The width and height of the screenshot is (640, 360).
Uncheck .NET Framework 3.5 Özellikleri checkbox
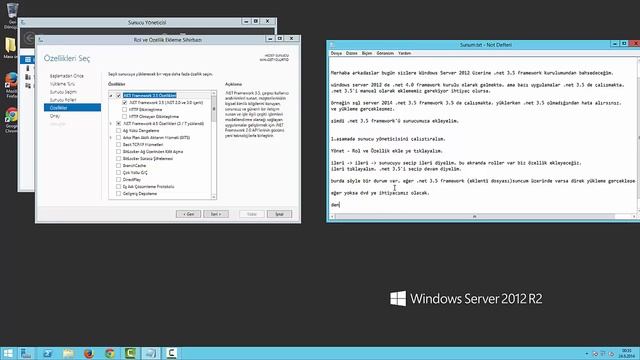click(118, 96)
